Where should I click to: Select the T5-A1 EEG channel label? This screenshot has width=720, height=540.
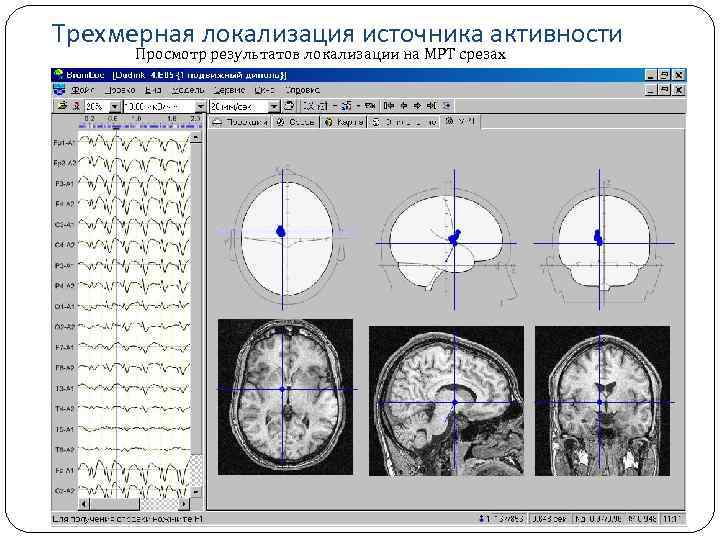64,429
